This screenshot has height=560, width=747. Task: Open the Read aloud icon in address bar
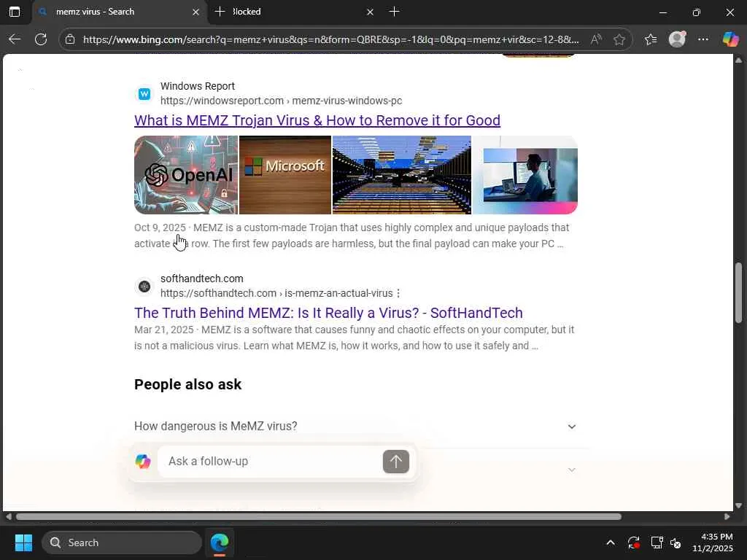click(596, 39)
